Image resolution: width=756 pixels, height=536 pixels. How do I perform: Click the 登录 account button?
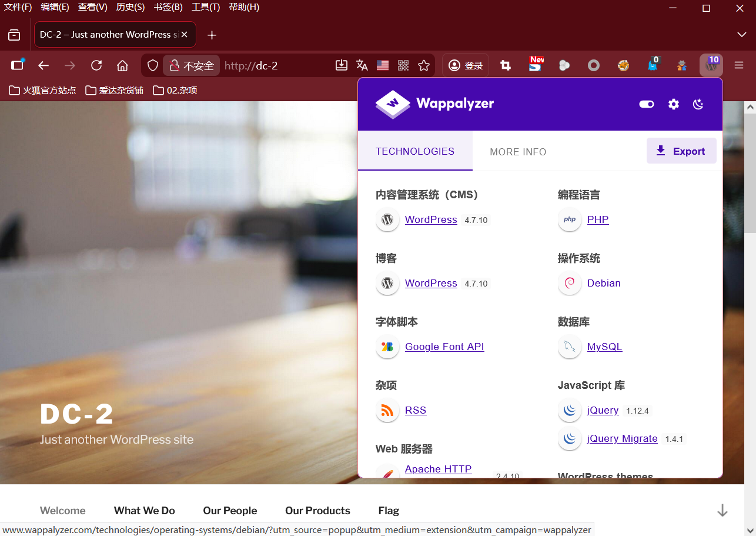coord(466,65)
